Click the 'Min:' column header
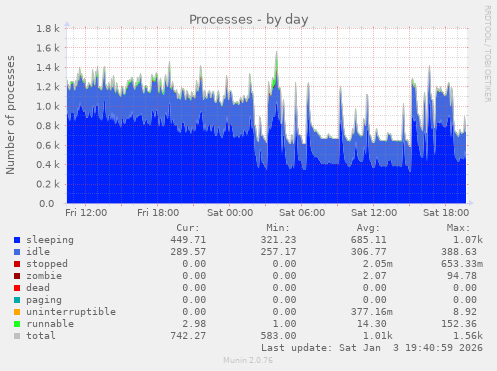The image size is (497, 371). pos(278,228)
